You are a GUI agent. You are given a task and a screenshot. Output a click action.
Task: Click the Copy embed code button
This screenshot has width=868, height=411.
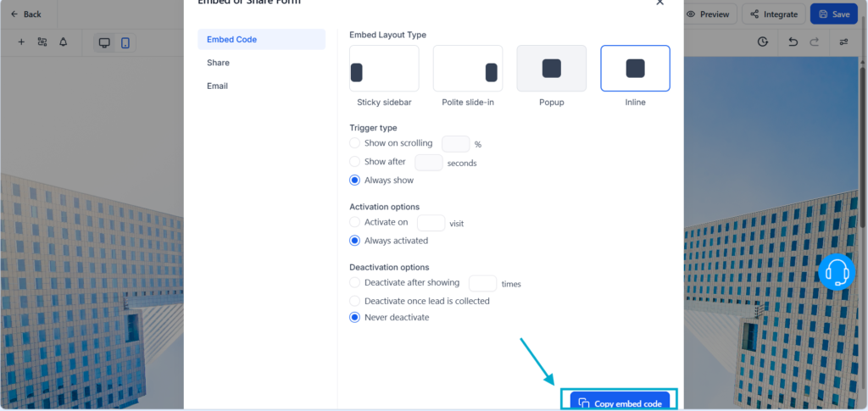620,403
